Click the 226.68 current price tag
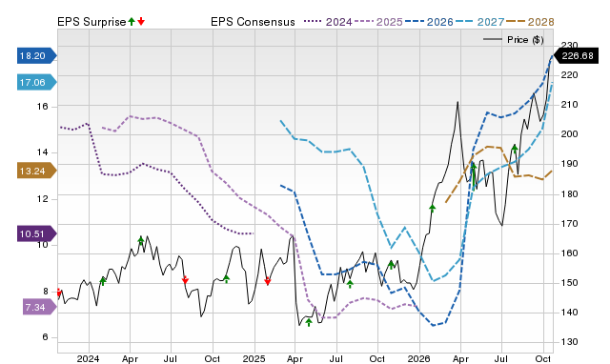The height and width of the screenshot is (364, 610). (576, 55)
